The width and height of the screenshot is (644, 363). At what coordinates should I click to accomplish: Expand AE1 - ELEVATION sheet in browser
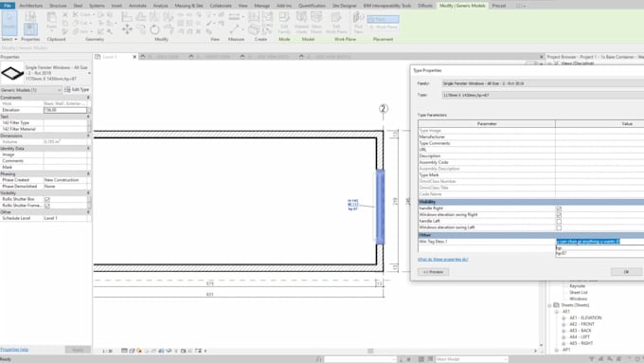click(x=563, y=318)
